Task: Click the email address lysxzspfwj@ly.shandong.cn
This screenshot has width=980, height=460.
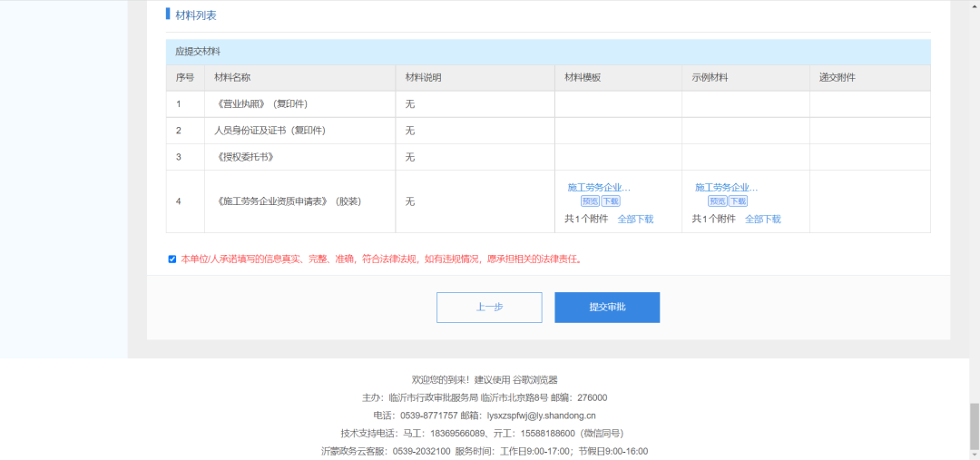Action: point(541,416)
